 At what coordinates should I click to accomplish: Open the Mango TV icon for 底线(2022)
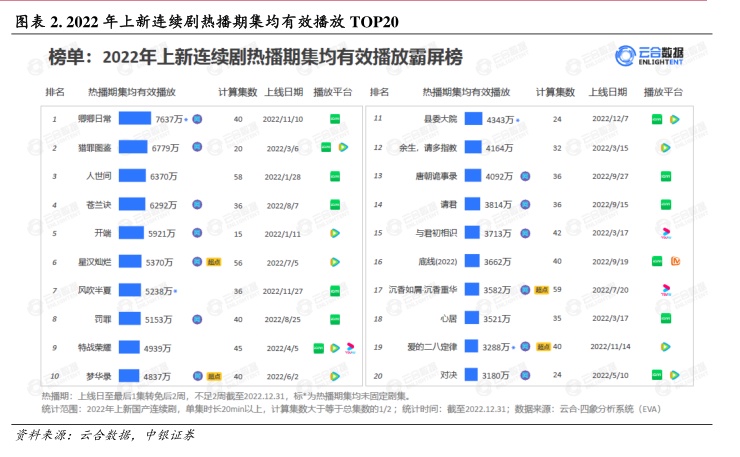[x=675, y=261]
